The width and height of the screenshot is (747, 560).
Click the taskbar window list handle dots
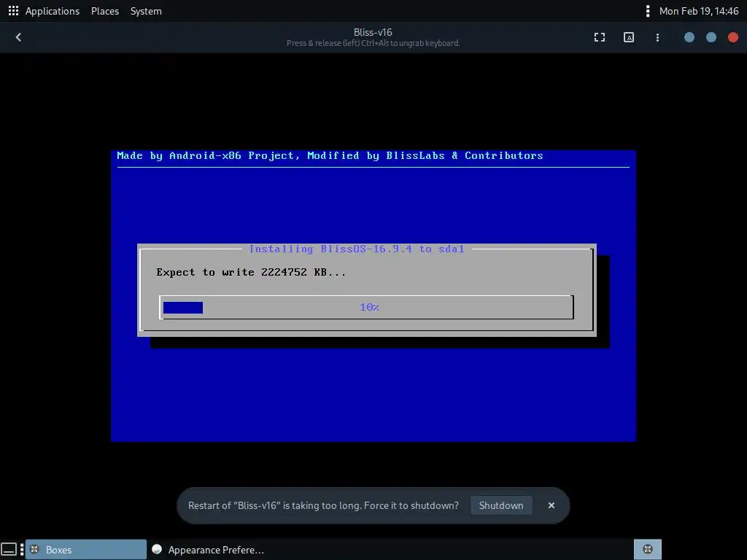22,550
